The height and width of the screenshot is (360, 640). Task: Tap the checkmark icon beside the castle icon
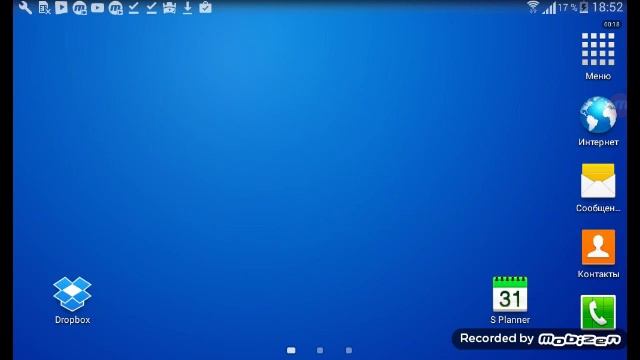(151, 8)
